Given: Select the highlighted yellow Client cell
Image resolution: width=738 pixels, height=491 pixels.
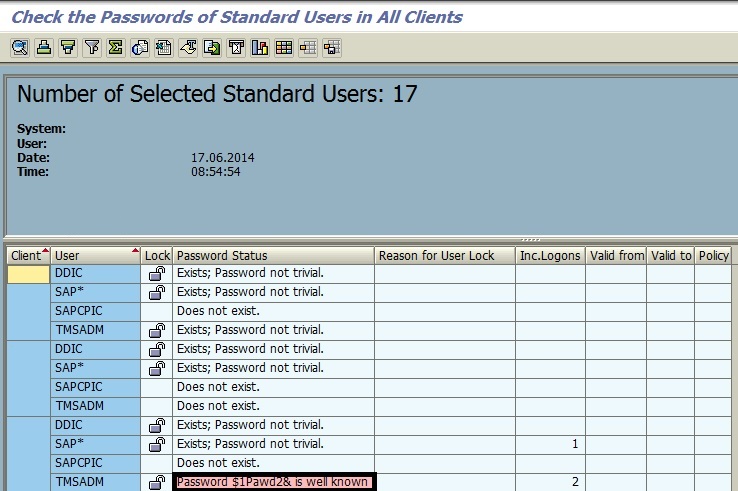Looking at the screenshot, I should point(29,274).
